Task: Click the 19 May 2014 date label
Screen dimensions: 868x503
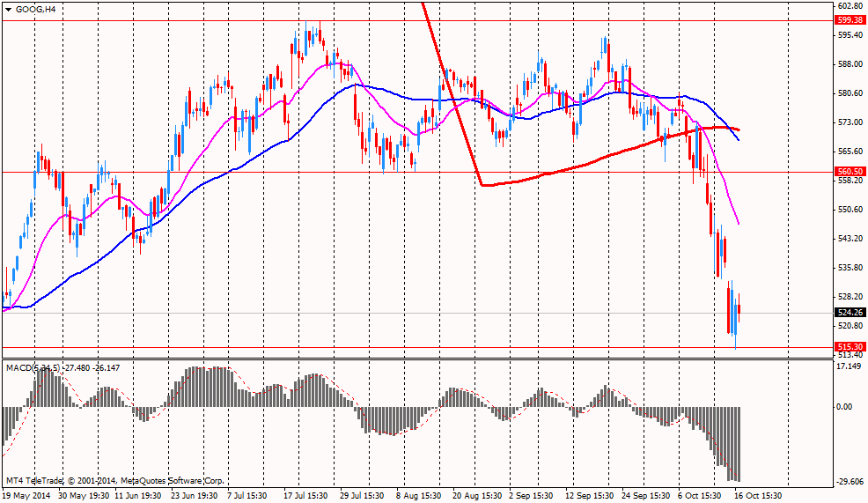Action: click(28, 495)
